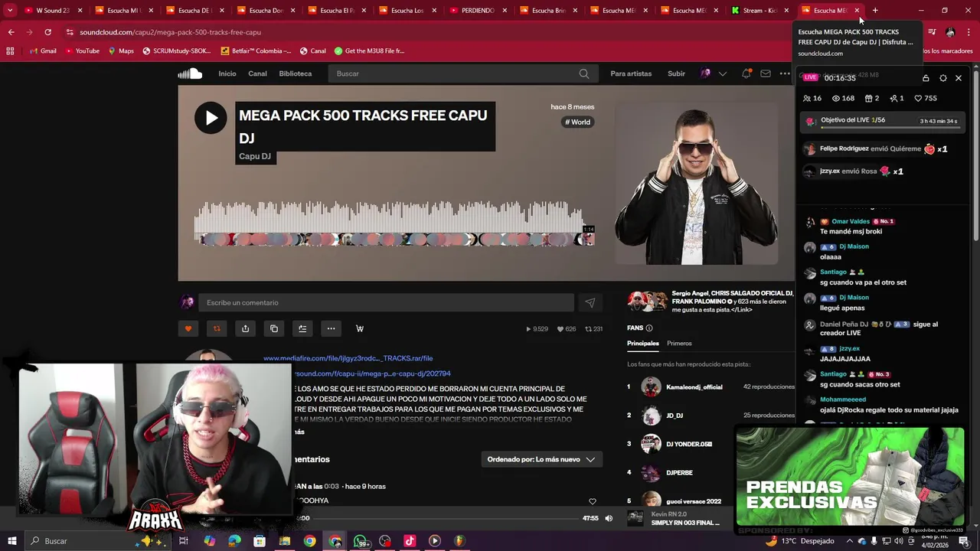Open a new browser tab
980x551 pixels.
875,10
